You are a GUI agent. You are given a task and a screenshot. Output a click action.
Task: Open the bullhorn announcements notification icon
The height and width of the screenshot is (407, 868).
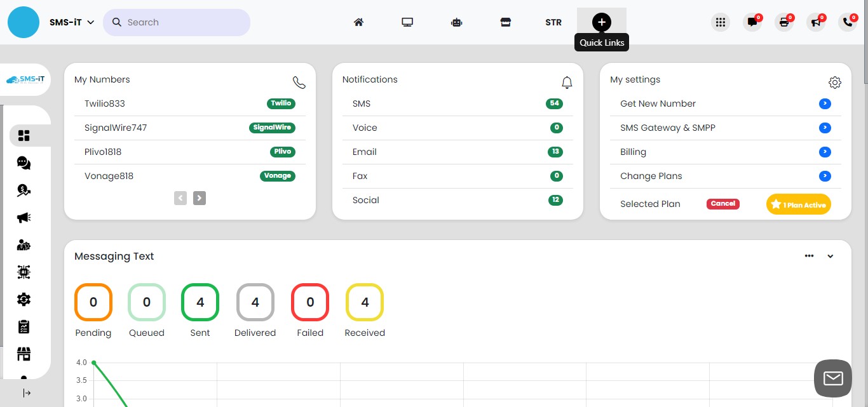[x=816, y=22]
